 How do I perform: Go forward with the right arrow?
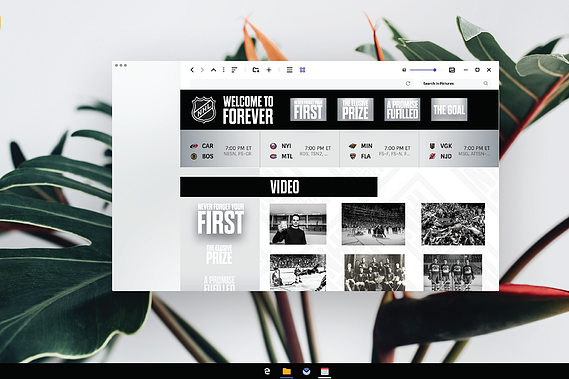coord(202,70)
